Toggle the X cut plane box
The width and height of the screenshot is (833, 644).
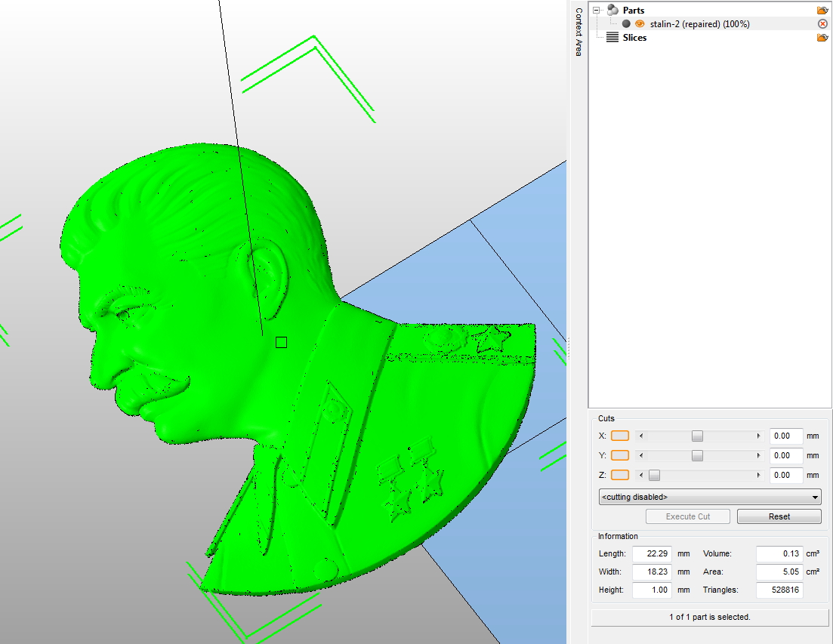(x=620, y=436)
